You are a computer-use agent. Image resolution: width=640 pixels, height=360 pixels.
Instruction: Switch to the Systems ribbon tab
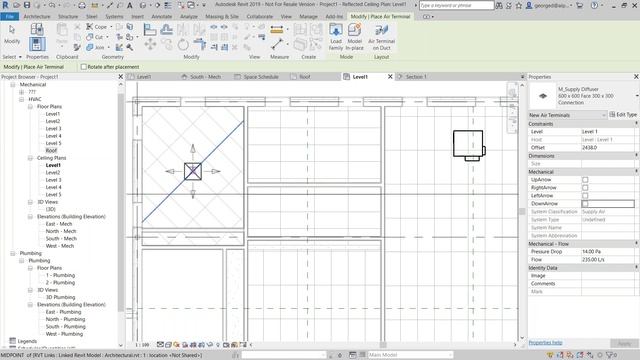tap(114, 16)
